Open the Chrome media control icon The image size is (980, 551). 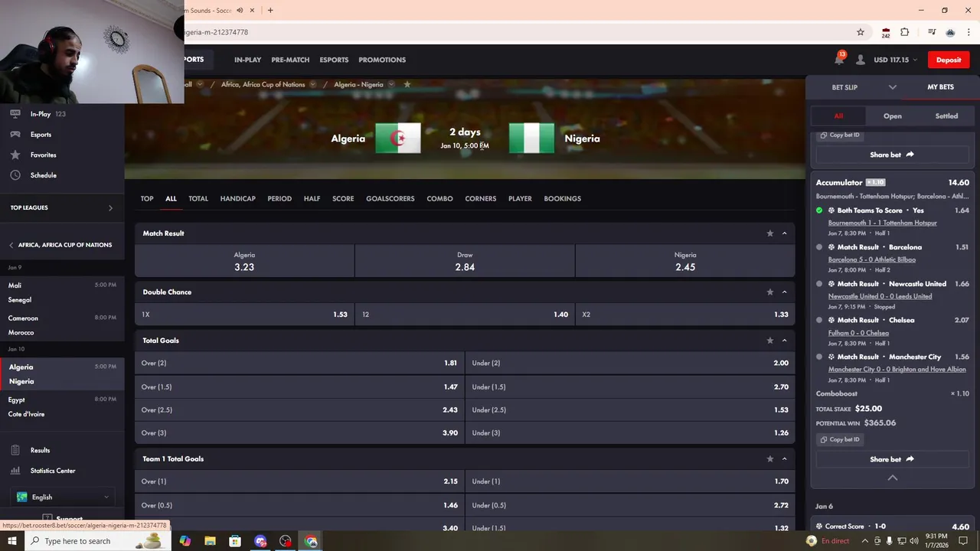pos(932,32)
